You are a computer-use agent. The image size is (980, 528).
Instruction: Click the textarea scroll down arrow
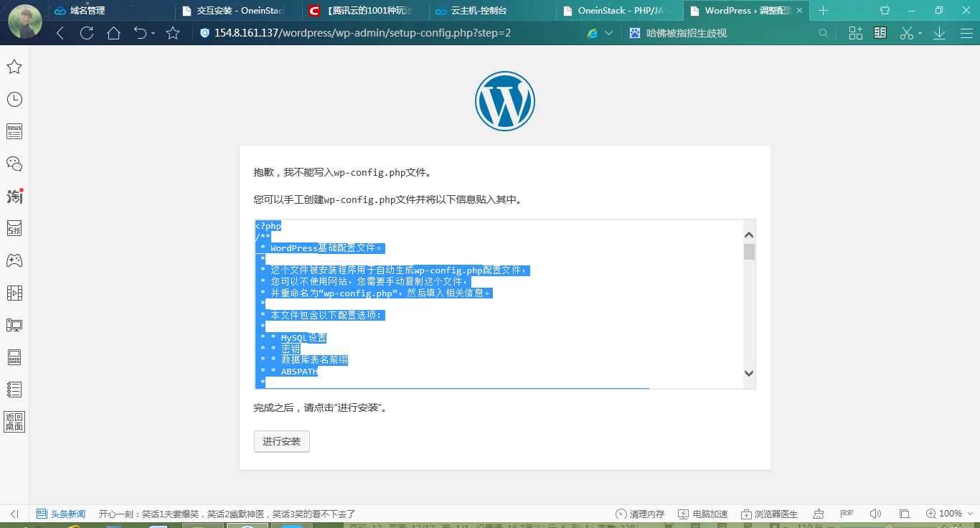[x=749, y=373]
